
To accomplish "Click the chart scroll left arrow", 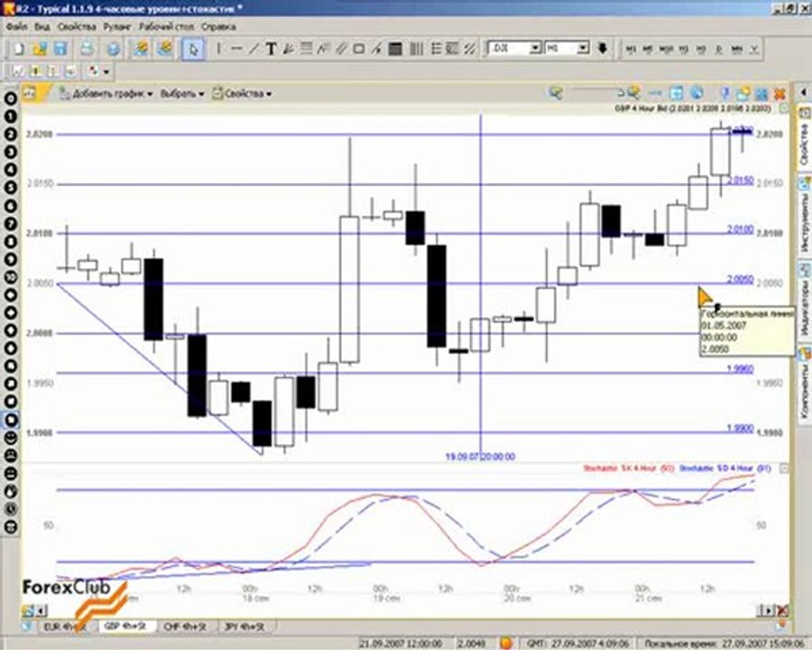I will tap(39, 610).
